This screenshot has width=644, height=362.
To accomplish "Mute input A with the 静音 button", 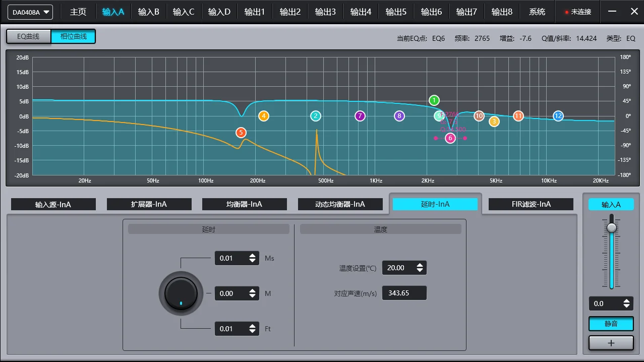I will (611, 323).
